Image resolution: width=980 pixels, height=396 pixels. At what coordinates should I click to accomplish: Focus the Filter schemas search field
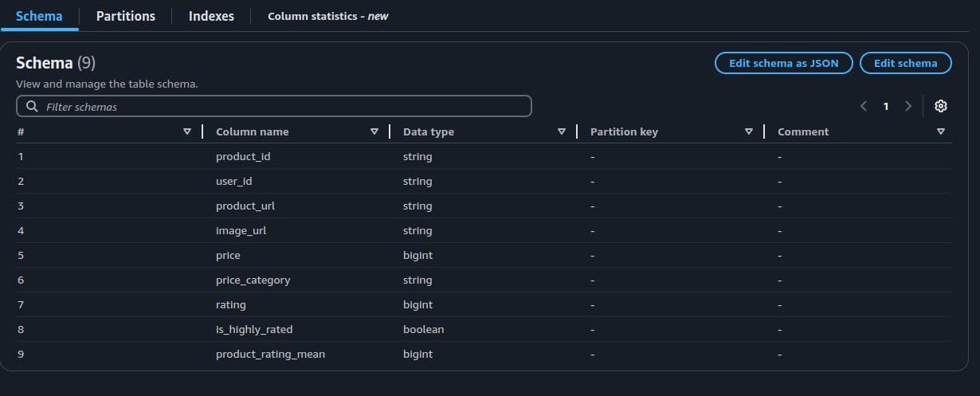coord(273,106)
